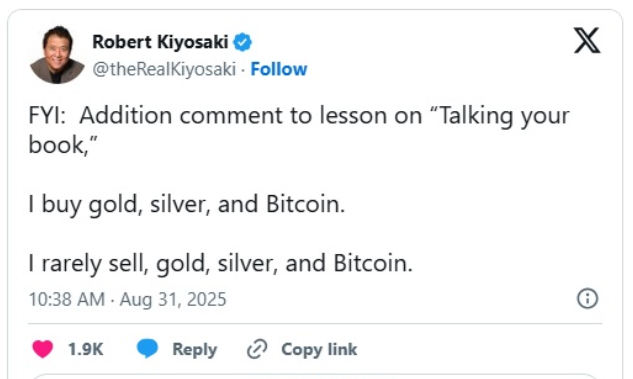633x379 pixels.
Task: Open the tweet info circle icon
Action: coord(587,299)
